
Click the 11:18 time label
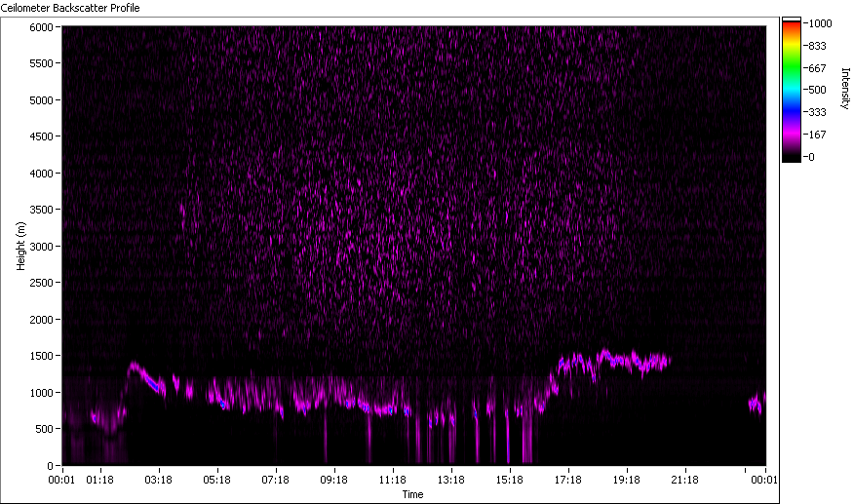[393, 480]
